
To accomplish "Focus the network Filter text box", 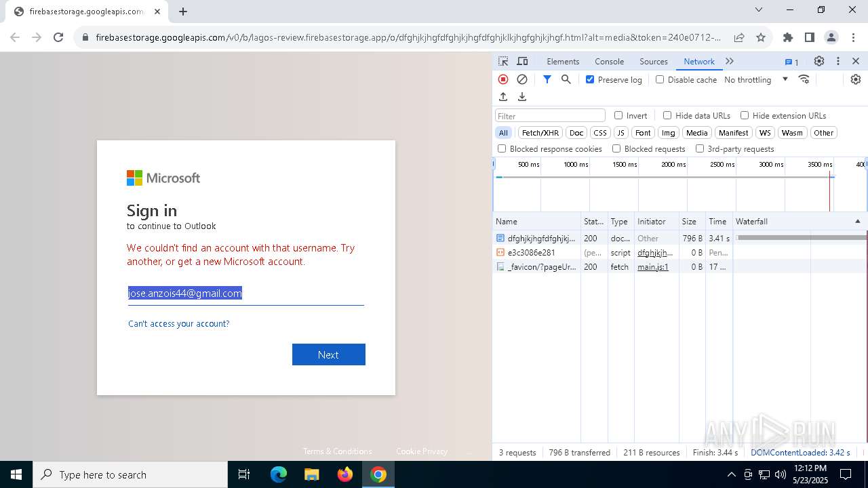I will pyautogui.click(x=550, y=116).
